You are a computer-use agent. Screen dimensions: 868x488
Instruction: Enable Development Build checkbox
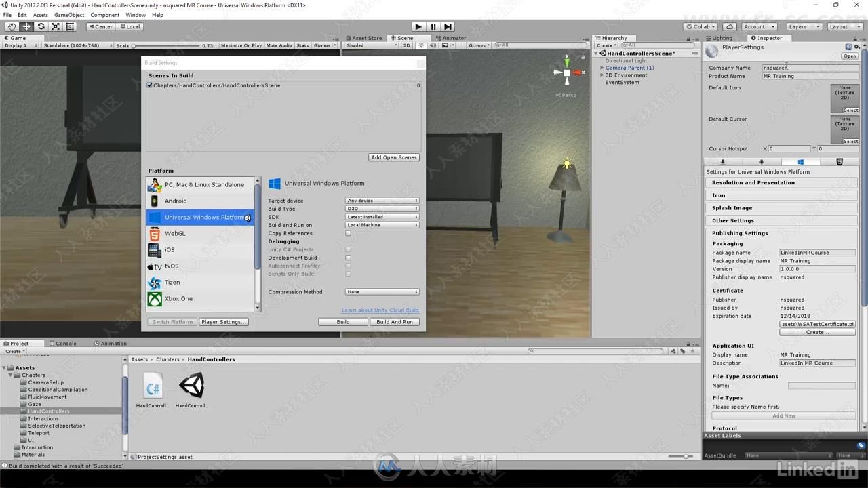[348, 258]
